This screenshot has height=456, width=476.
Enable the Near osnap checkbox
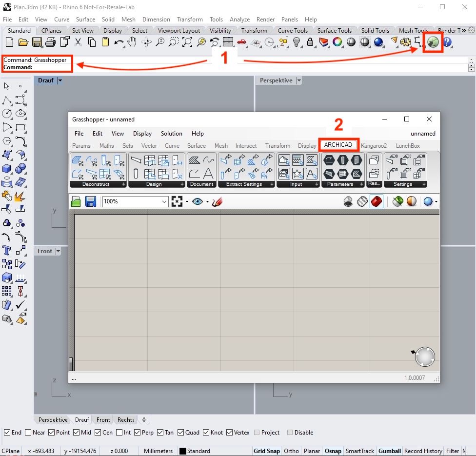(28, 432)
